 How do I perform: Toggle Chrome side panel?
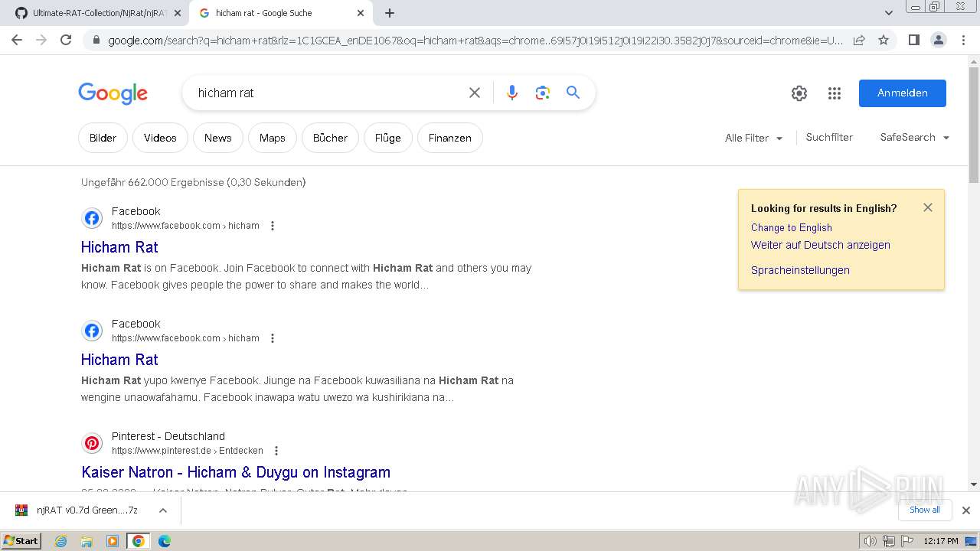pos(913,40)
